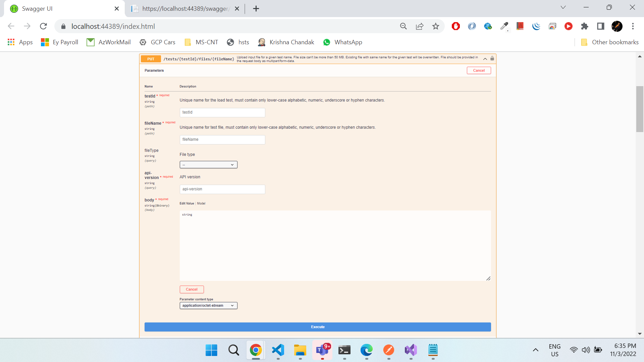Toggle the browser side panel icon
Image resolution: width=644 pixels, height=362 pixels.
click(601, 26)
